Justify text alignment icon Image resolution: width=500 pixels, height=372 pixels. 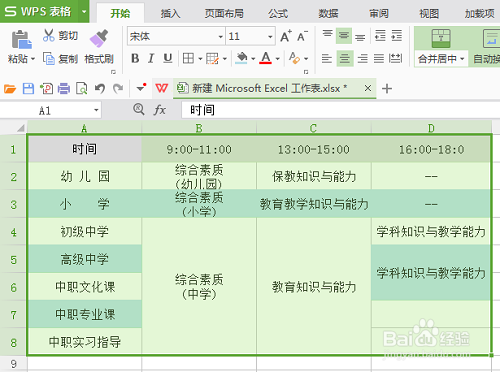point(379,59)
